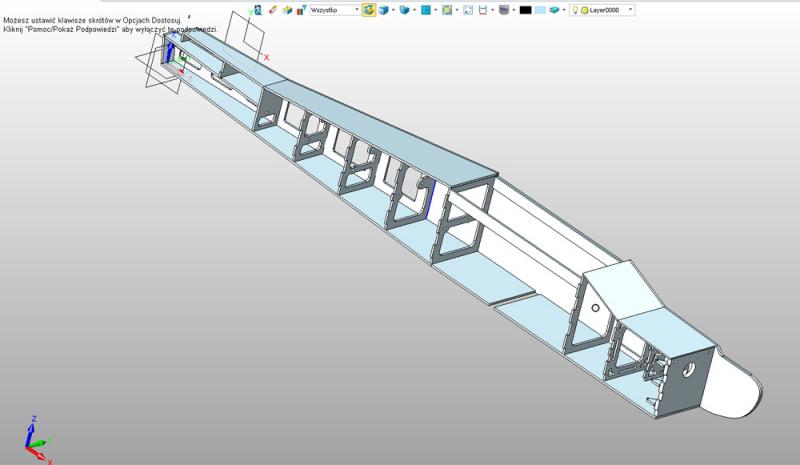Click the filter funnel icon

pyautogui.click(x=300, y=9)
